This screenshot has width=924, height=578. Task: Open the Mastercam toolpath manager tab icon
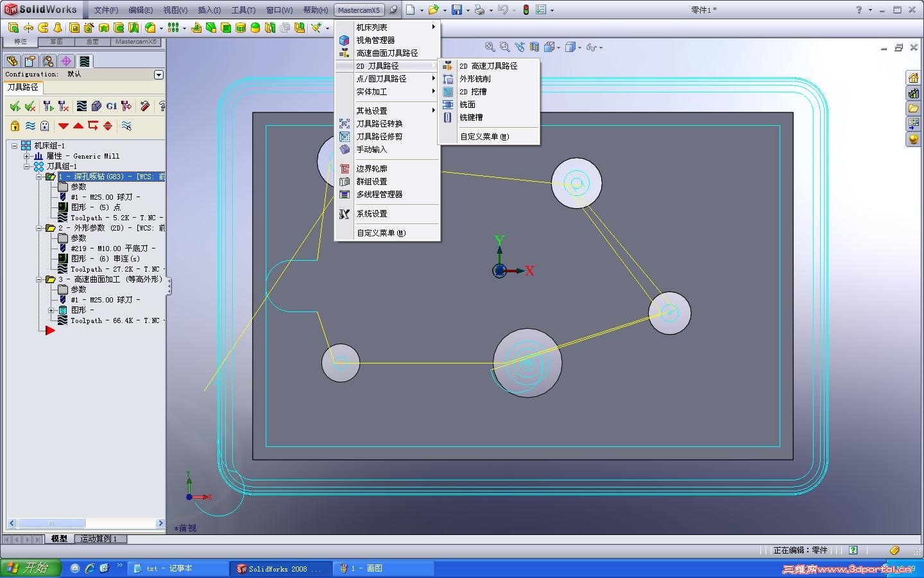(84, 61)
